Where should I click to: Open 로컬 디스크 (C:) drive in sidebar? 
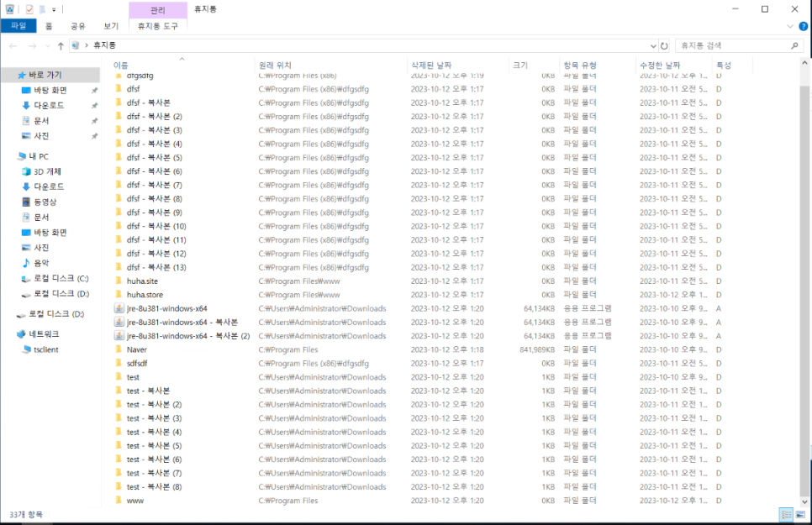point(61,278)
